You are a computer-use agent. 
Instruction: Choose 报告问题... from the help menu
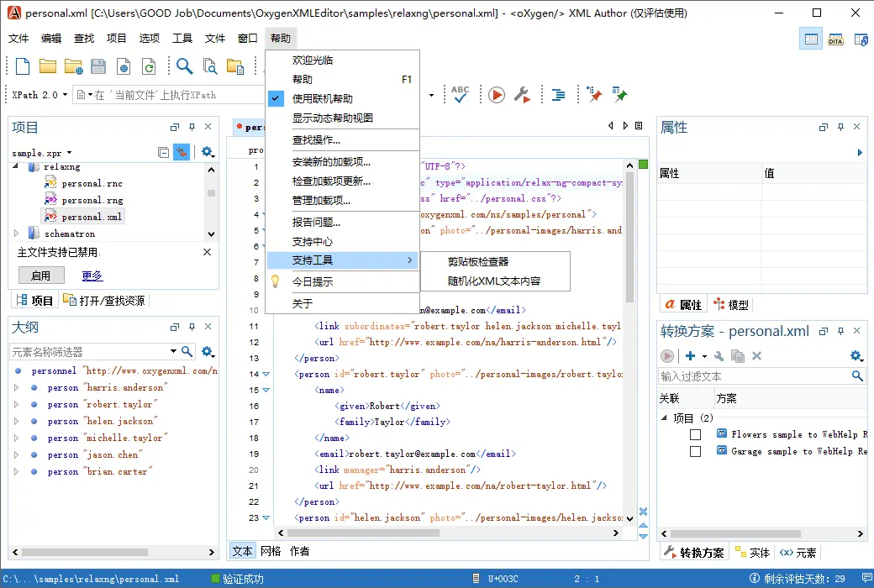click(x=343, y=222)
